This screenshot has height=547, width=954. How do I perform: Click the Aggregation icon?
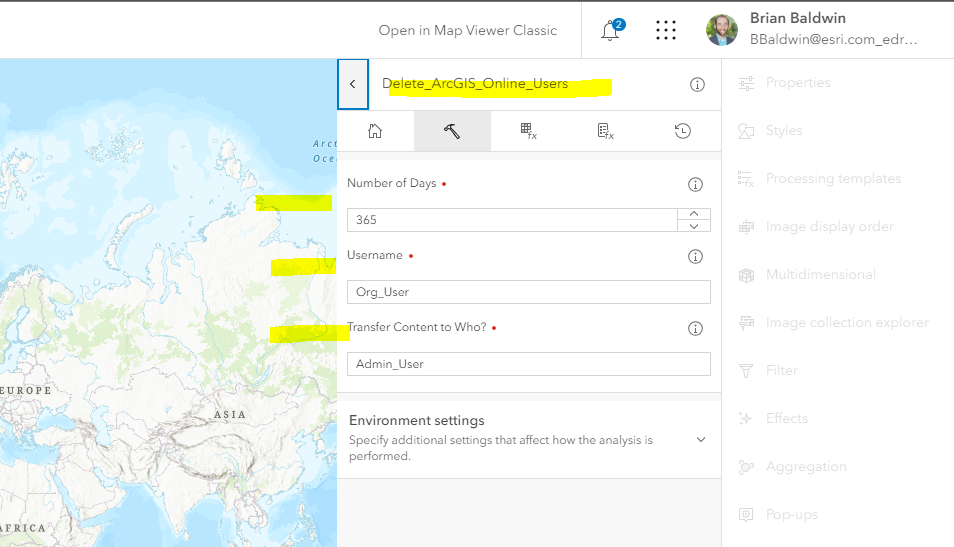tap(746, 467)
